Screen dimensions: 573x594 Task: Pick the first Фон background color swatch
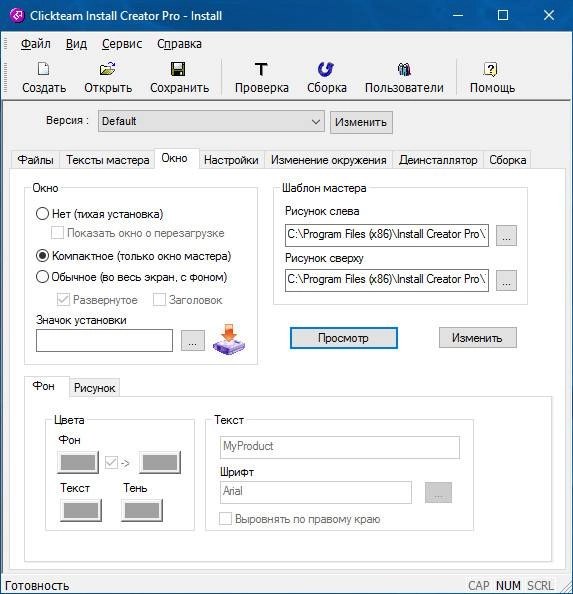(78, 462)
